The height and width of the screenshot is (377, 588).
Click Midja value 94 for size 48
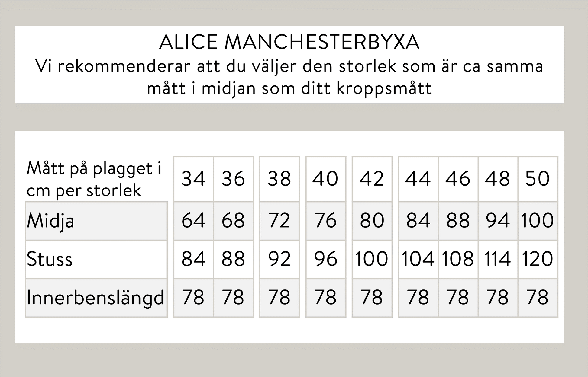pos(497,220)
